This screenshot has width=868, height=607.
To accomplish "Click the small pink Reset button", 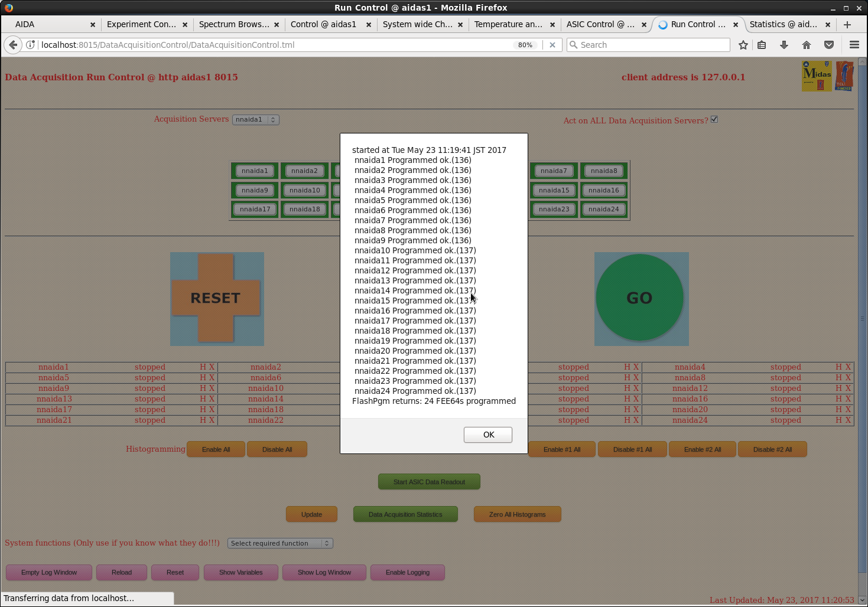I will click(175, 572).
